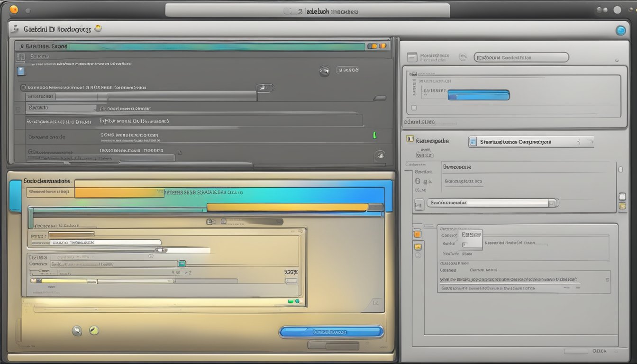Click the yellow folder icon on the right panel edge
Image resolution: width=637 pixels, height=364 pixels.
(x=622, y=206)
